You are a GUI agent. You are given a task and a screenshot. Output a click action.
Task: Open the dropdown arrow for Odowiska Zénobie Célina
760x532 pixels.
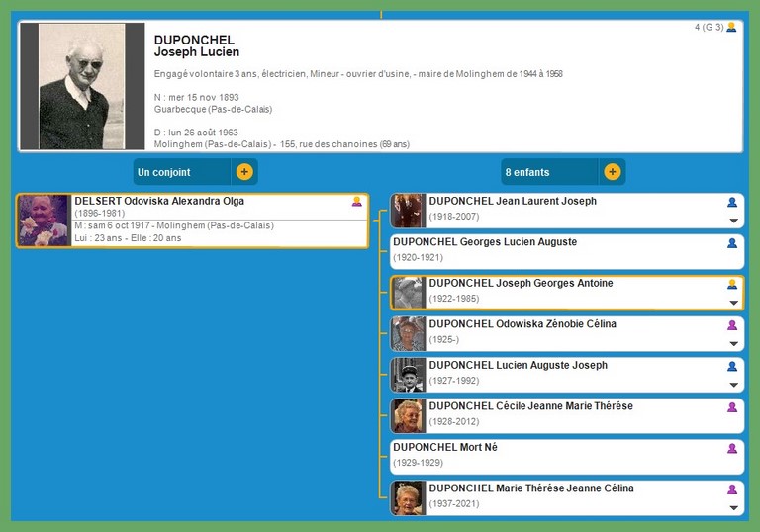point(733,344)
